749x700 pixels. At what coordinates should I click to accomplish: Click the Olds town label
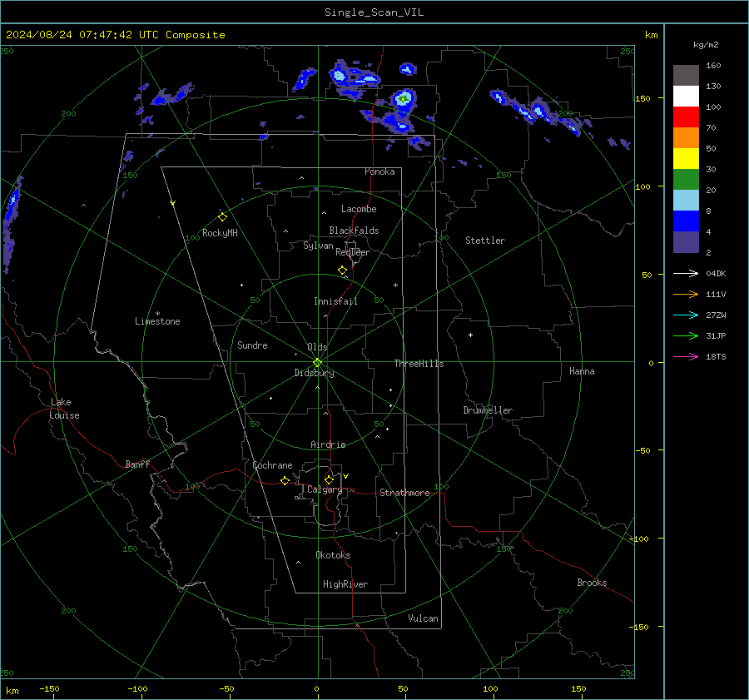click(x=317, y=347)
